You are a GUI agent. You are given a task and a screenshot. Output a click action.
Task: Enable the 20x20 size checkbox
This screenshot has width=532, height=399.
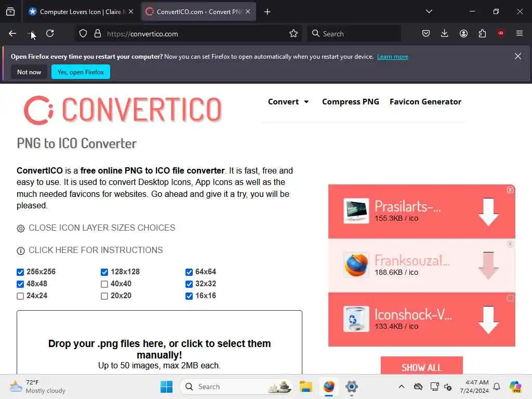tap(104, 296)
